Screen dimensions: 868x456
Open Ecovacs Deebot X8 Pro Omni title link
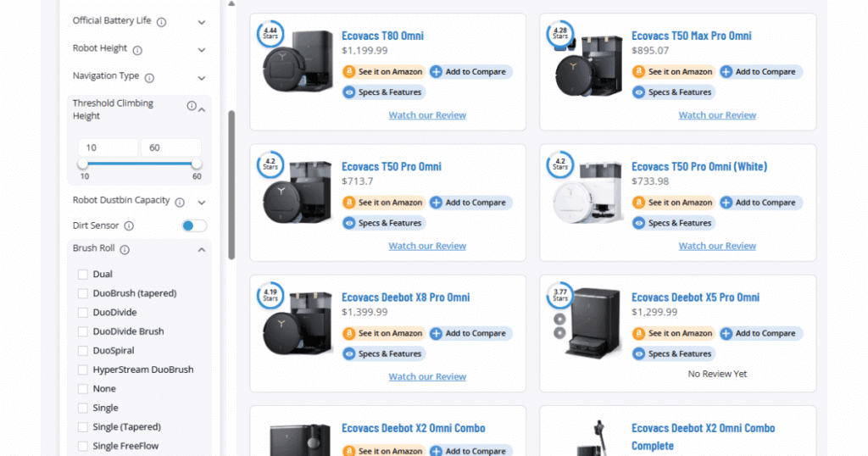click(405, 298)
